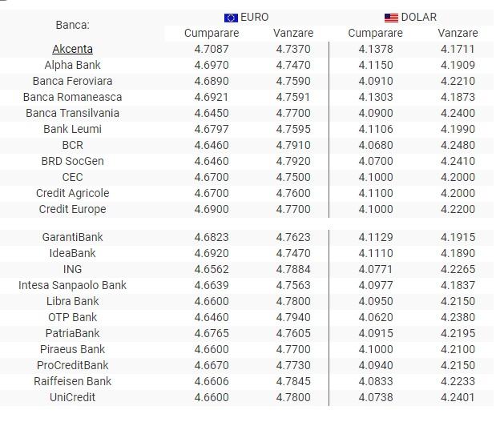Click the EURO Cumparare column header
This screenshot has width=504, height=422.
click(x=212, y=33)
